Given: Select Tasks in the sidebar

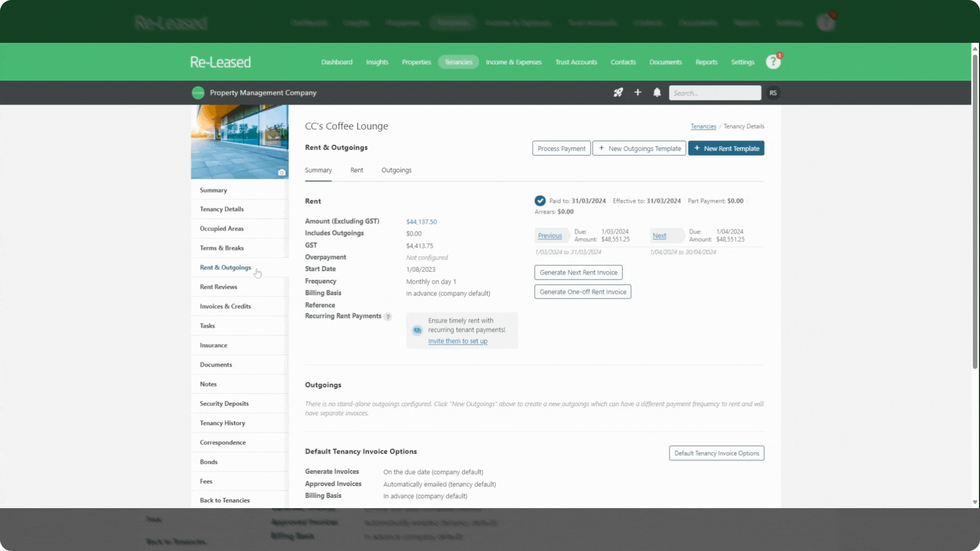Looking at the screenshot, I should pyautogui.click(x=239, y=325).
